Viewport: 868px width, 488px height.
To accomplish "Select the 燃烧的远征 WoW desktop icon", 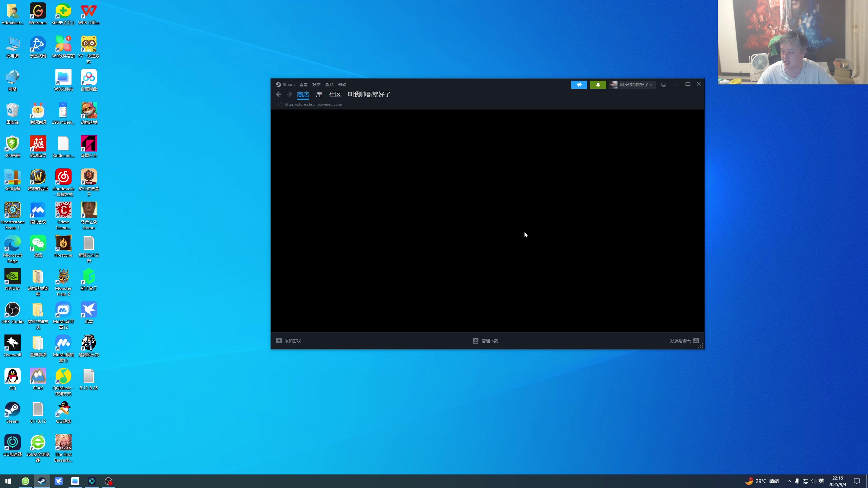I will pos(38,180).
